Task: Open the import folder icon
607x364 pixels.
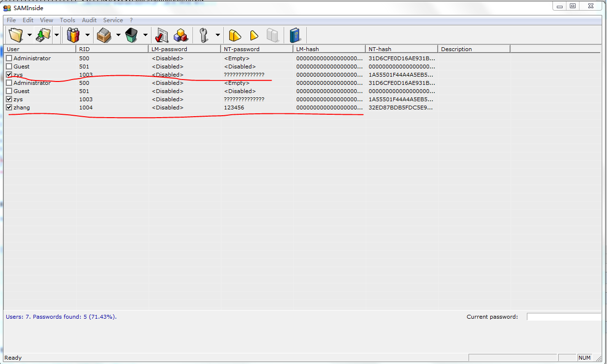Action: tap(16, 35)
